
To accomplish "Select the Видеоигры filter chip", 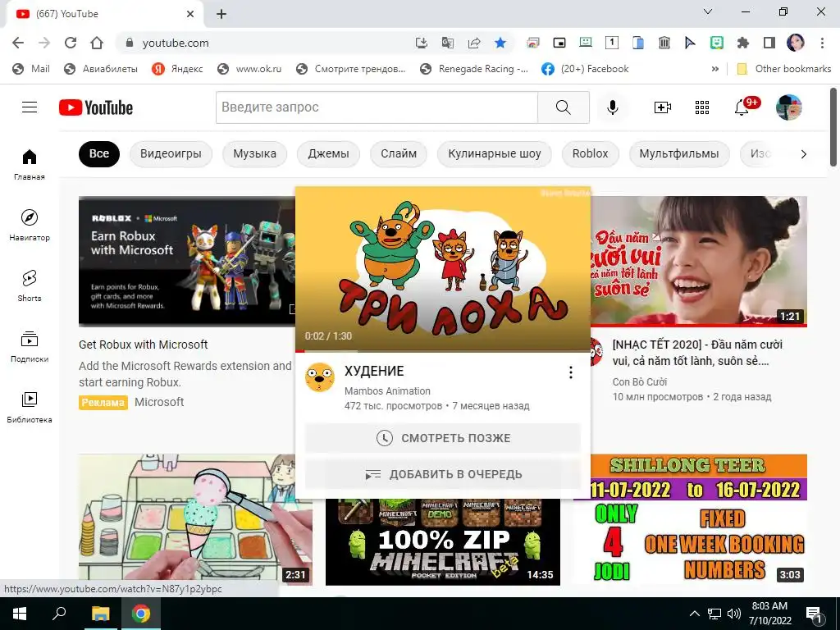I will pyautogui.click(x=171, y=153).
